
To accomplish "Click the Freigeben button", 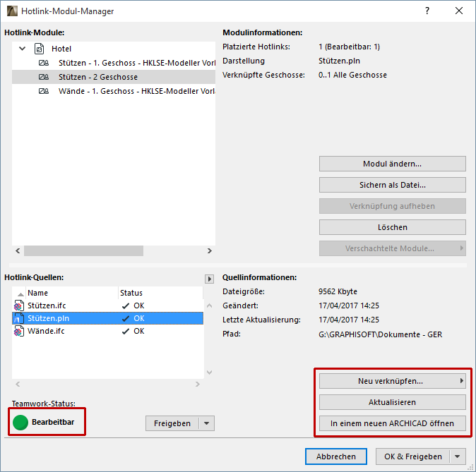I will click(x=172, y=423).
